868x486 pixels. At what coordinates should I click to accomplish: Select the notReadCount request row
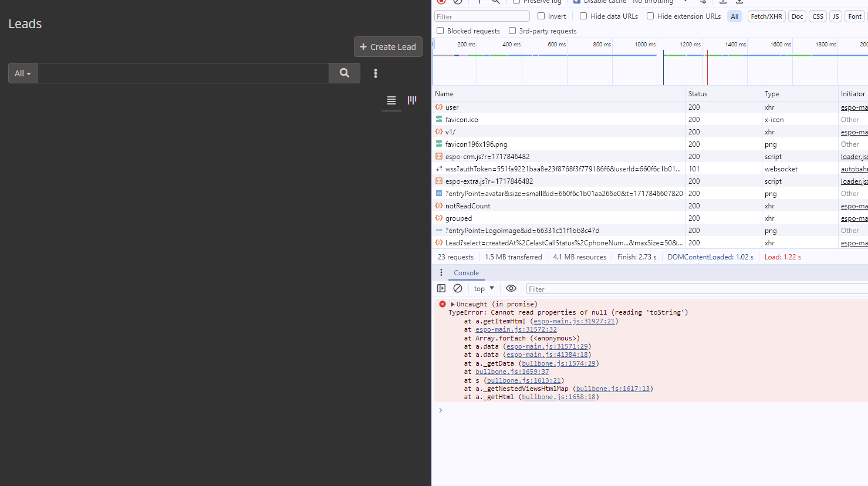[650, 205]
